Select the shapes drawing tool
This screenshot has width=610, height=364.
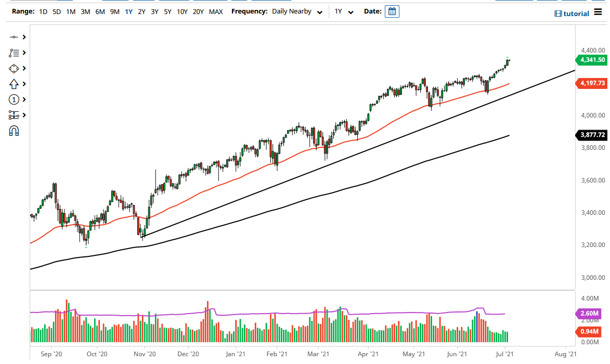pyautogui.click(x=15, y=68)
